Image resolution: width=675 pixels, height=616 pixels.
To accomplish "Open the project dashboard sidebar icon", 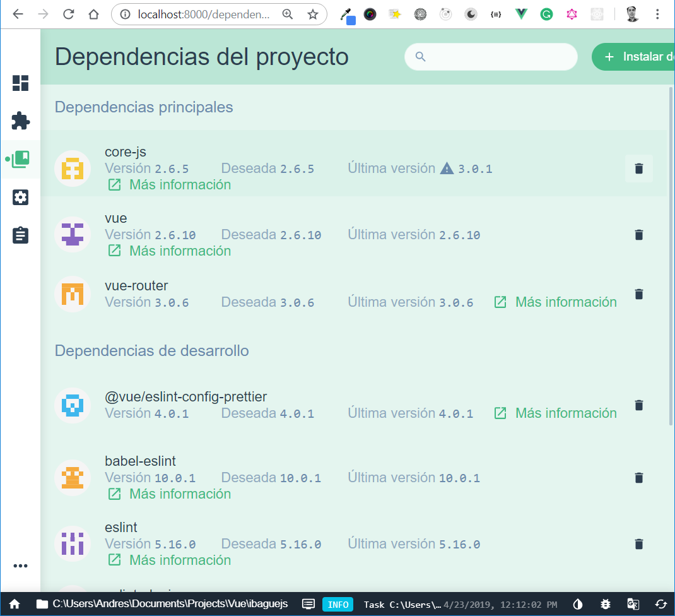I will (20, 83).
